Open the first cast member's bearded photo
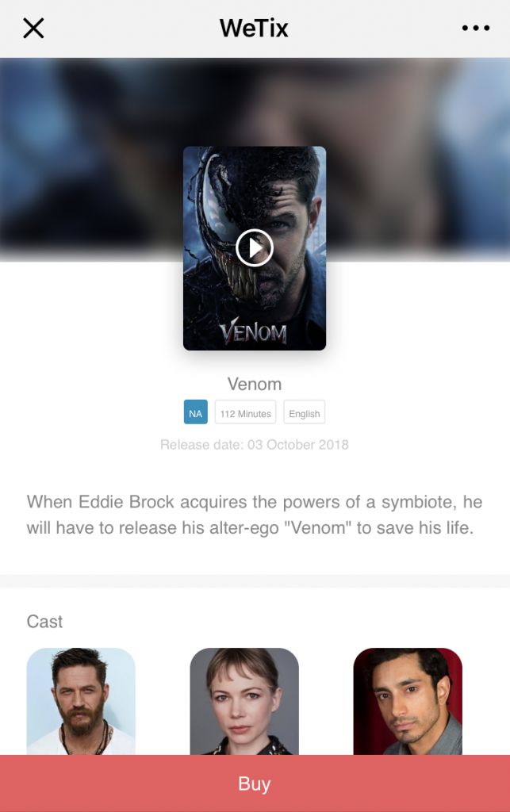This screenshot has height=812, width=510. 81,701
